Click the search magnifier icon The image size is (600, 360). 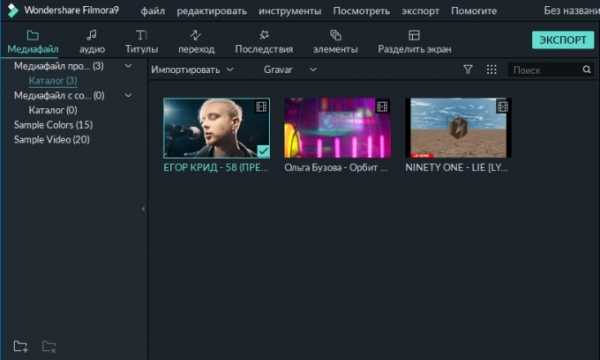(x=587, y=70)
